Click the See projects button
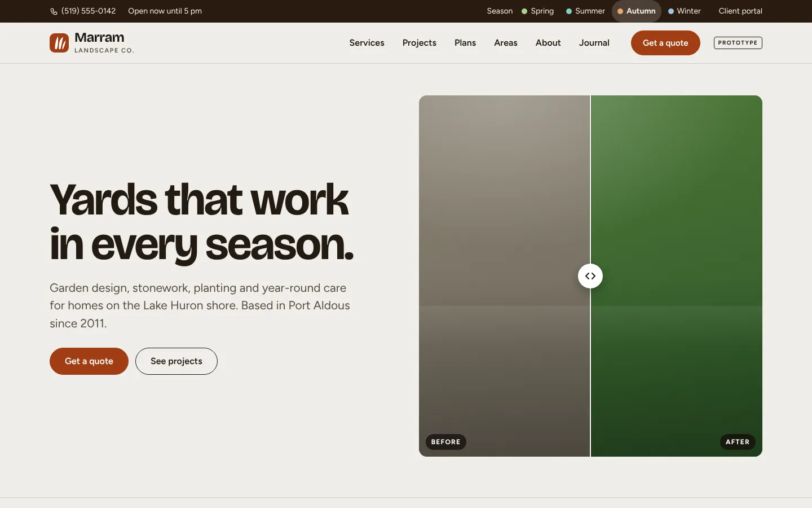The height and width of the screenshot is (508, 812). click(176, 361)
